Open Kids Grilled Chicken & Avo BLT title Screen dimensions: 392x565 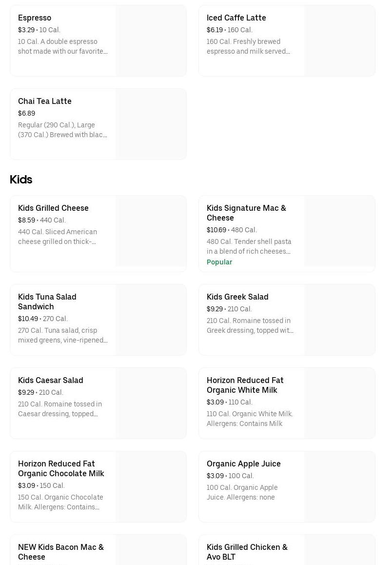click(247, 552)
